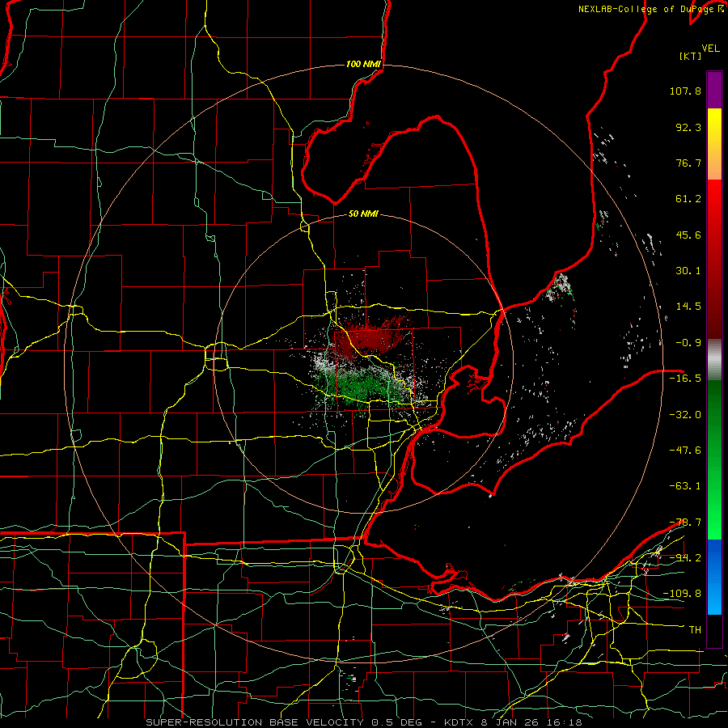This screenshot has height=728, width=728.
Task: Click the VEL label above color scale
Action: pos(711,49)
